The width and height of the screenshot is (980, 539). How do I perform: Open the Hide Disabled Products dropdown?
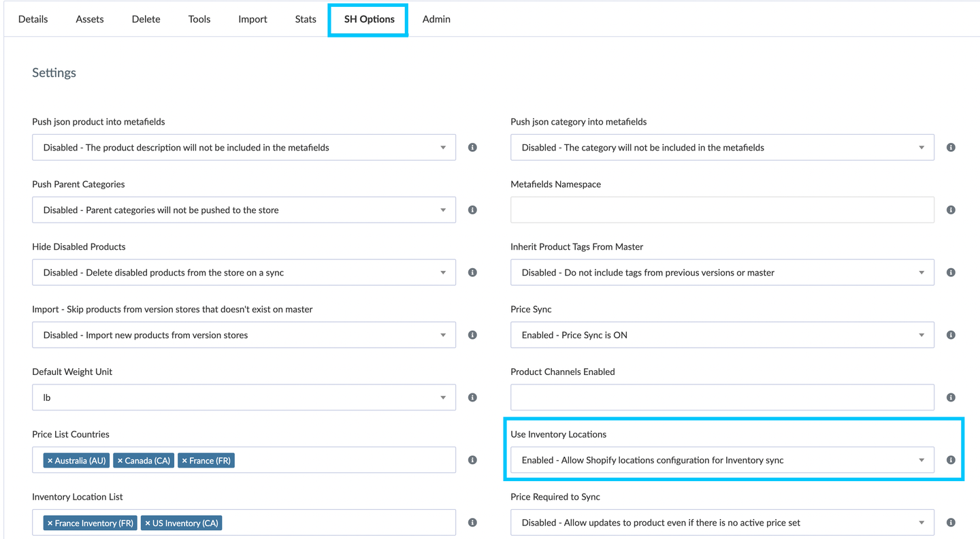point(444,272)
